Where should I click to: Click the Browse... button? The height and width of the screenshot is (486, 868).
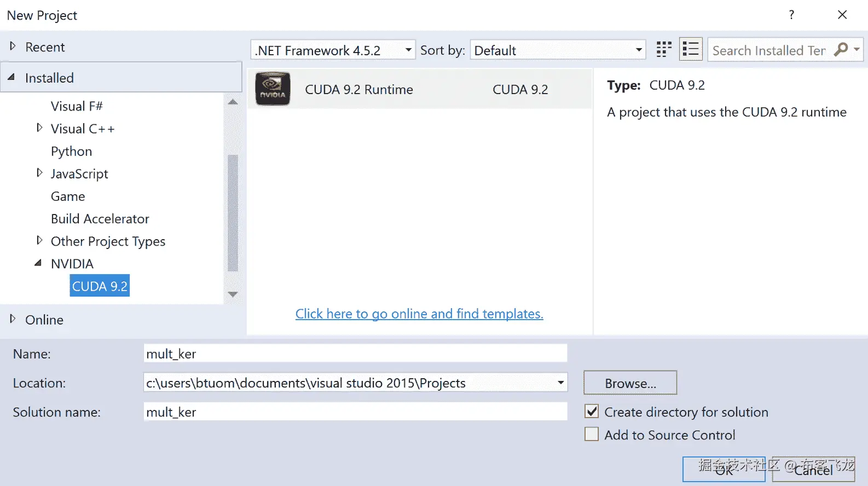630,383
